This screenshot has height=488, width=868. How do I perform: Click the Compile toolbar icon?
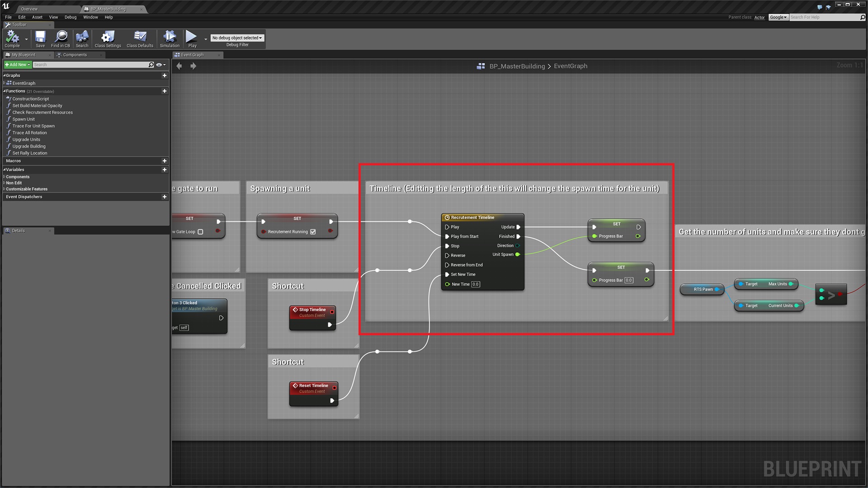12,38
